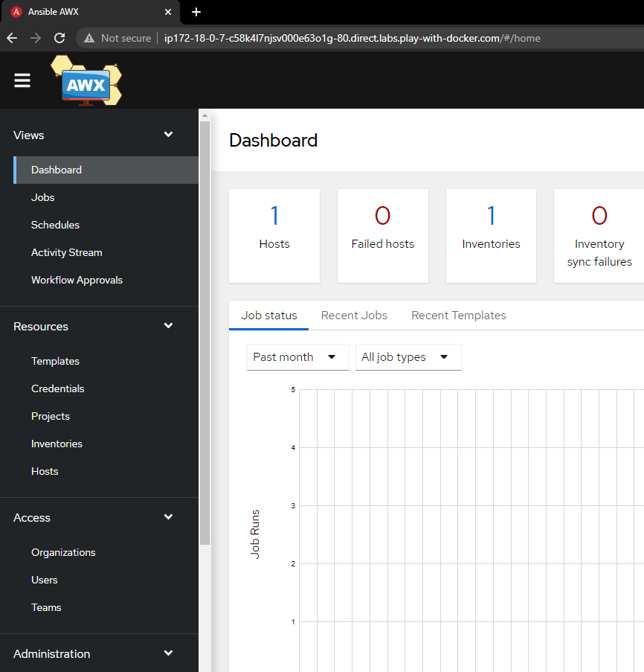Collapse the Administration section
The image size is (644, 672).
pyautogui.click(x=168, y=653)
